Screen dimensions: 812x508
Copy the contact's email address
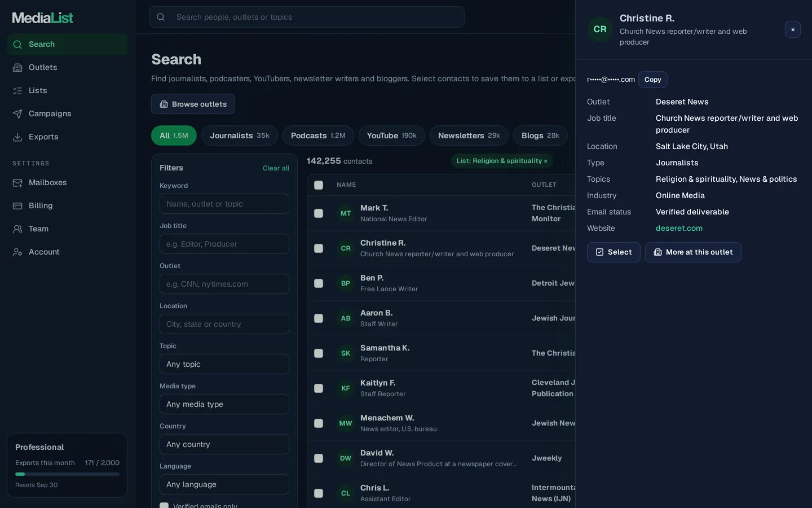(653, 80)
